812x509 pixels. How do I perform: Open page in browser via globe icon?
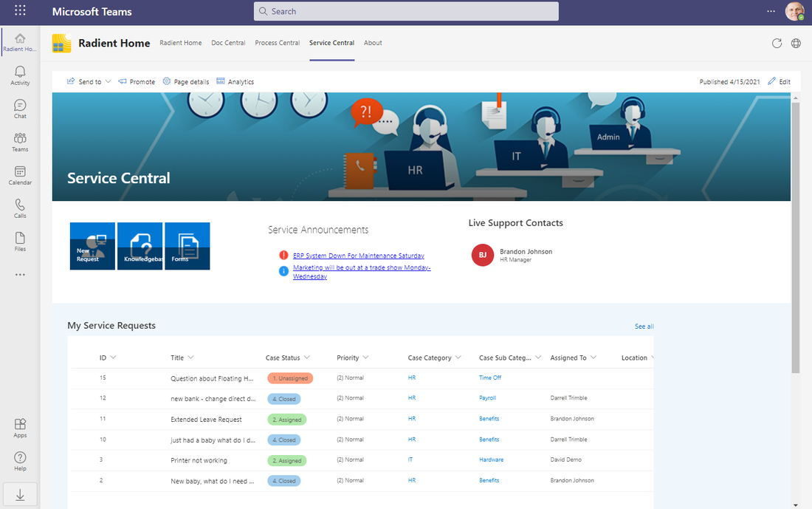pyautogui.click(x=796, y=43)
